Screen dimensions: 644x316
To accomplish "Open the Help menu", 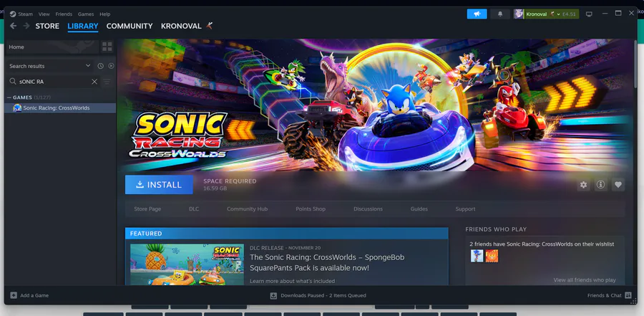I will [x=104, y=14].
